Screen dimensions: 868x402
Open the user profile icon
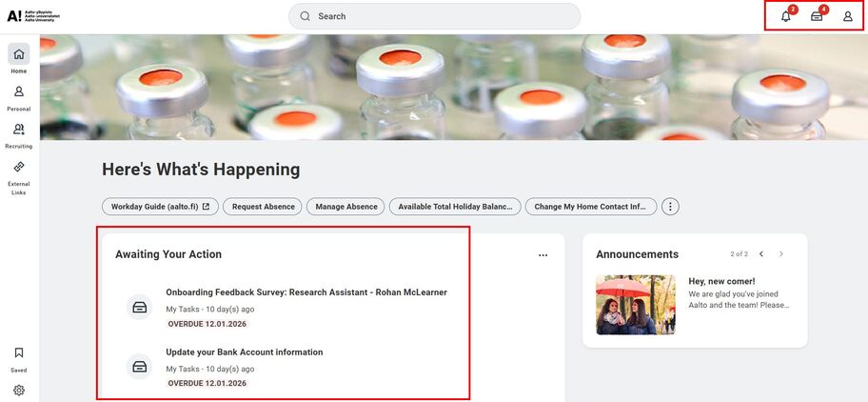click(x=847, y=16)
